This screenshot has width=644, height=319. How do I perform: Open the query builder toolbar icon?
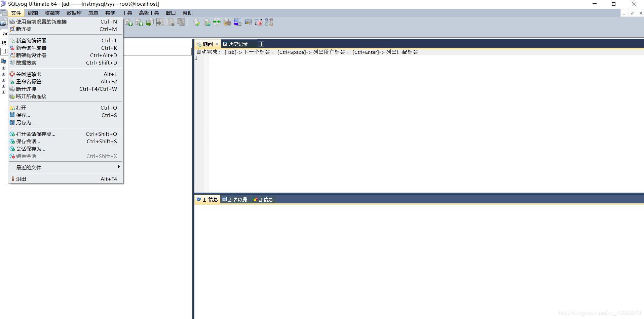click(259, 23)
